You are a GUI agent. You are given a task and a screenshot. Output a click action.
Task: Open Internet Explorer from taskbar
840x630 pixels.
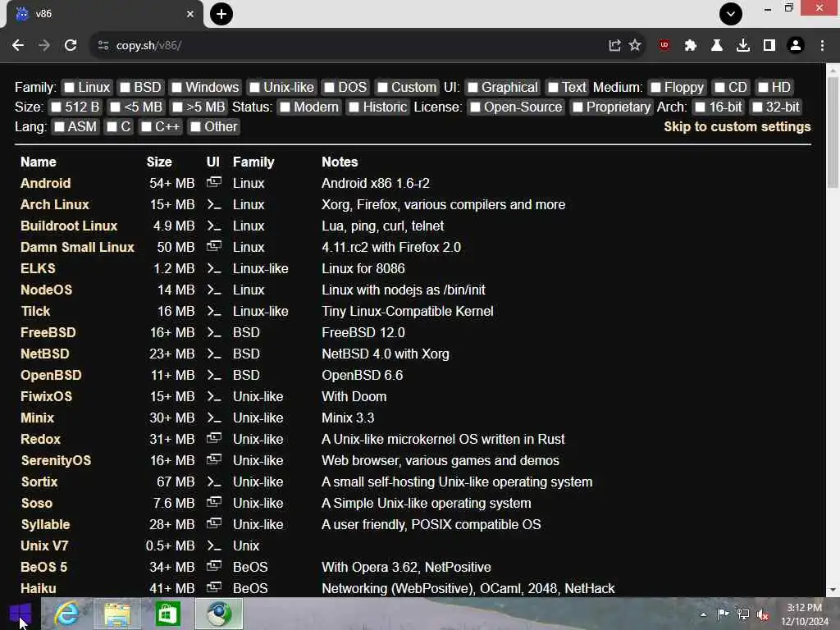point(66,614)
